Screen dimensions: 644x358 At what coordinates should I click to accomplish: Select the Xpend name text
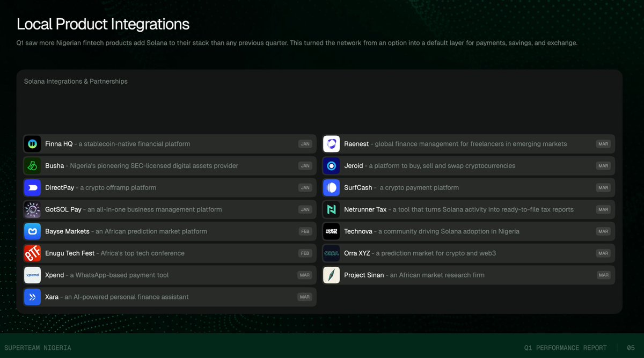tap(55, 275)
